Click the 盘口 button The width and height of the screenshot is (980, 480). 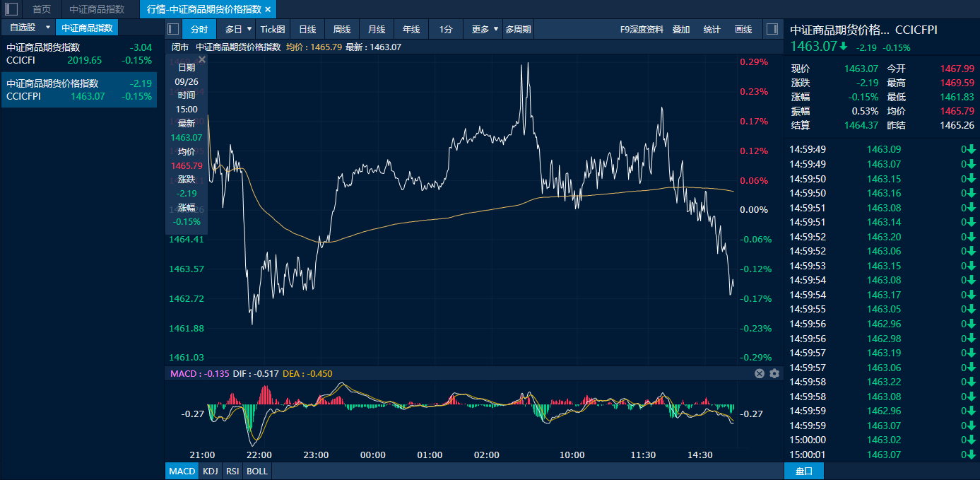coord(804,471)
